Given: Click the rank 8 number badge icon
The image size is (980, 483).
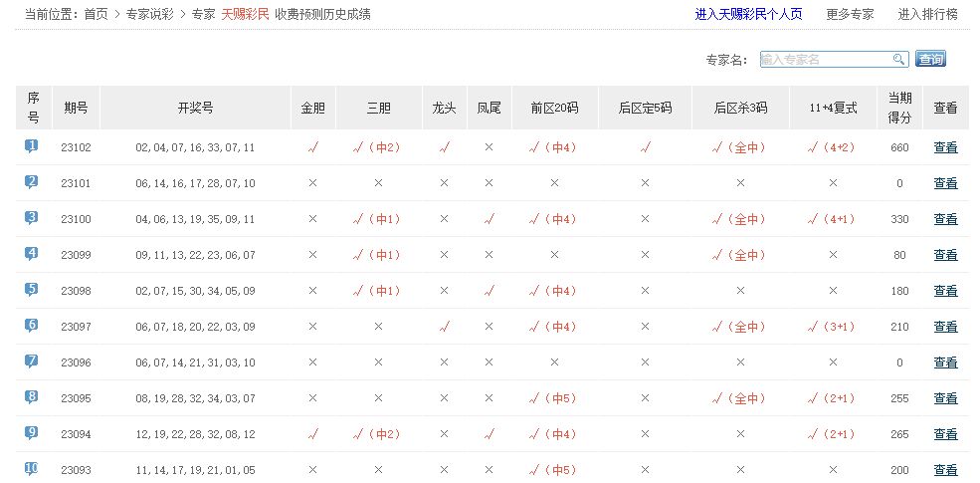Looking at the screenshot, I should point(32,397).
